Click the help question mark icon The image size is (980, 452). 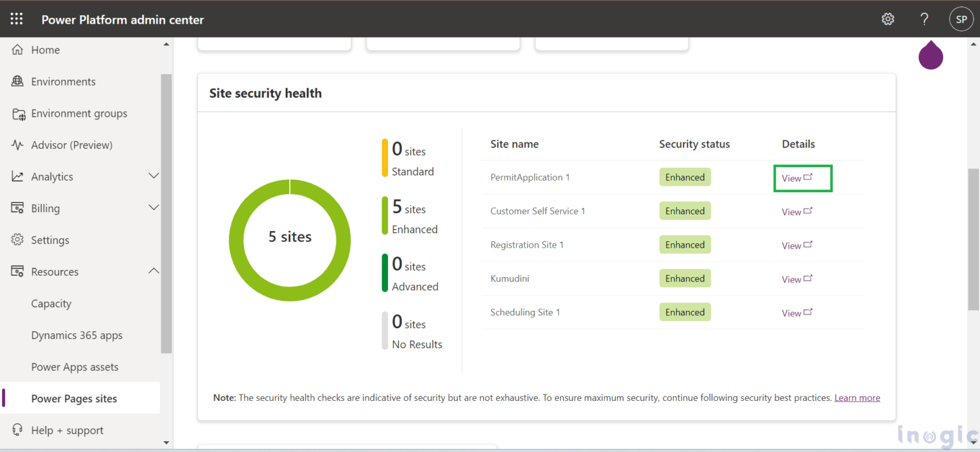pyautogui.click(x=924, y=19)
